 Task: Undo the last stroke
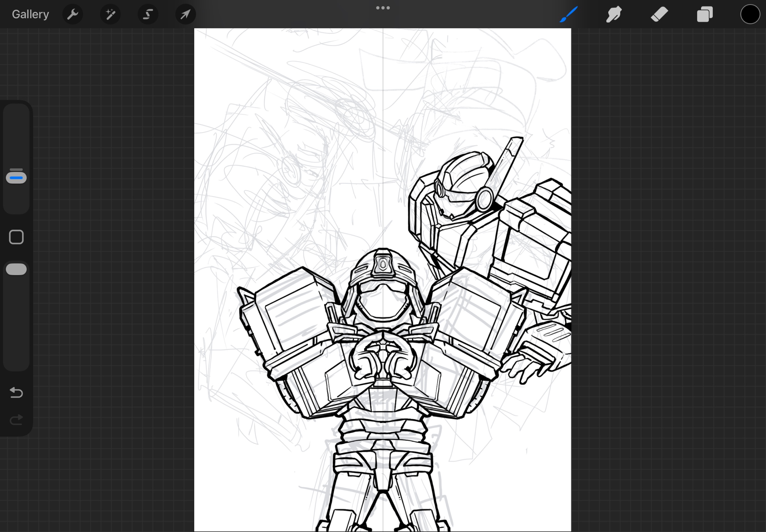(x=16, y=393)
